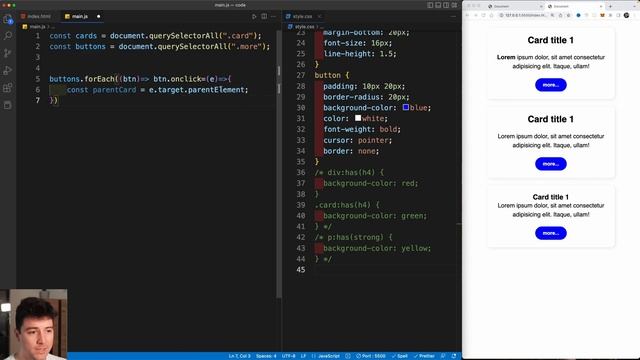
Task: Toggle the bottom panel layout icon
Action: [x=438, y=5]
